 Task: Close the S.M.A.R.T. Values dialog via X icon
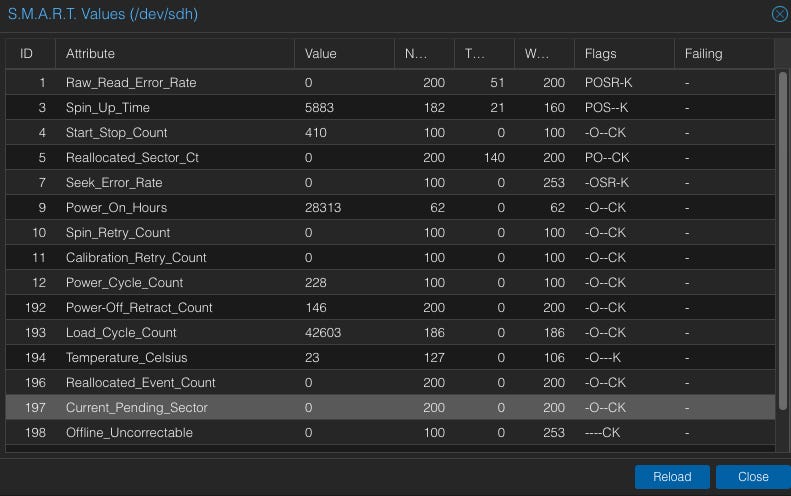[779, 14]
